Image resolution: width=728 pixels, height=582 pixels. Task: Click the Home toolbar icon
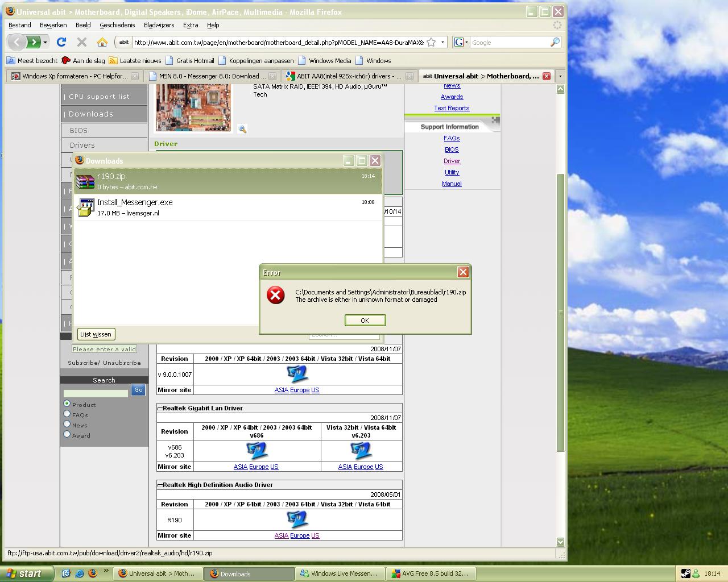coord(102,42)
